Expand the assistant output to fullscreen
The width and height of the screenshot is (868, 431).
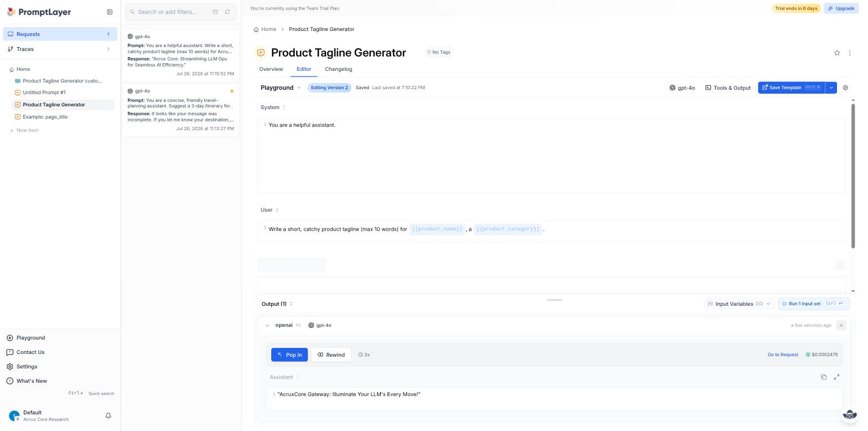[836, 377]
